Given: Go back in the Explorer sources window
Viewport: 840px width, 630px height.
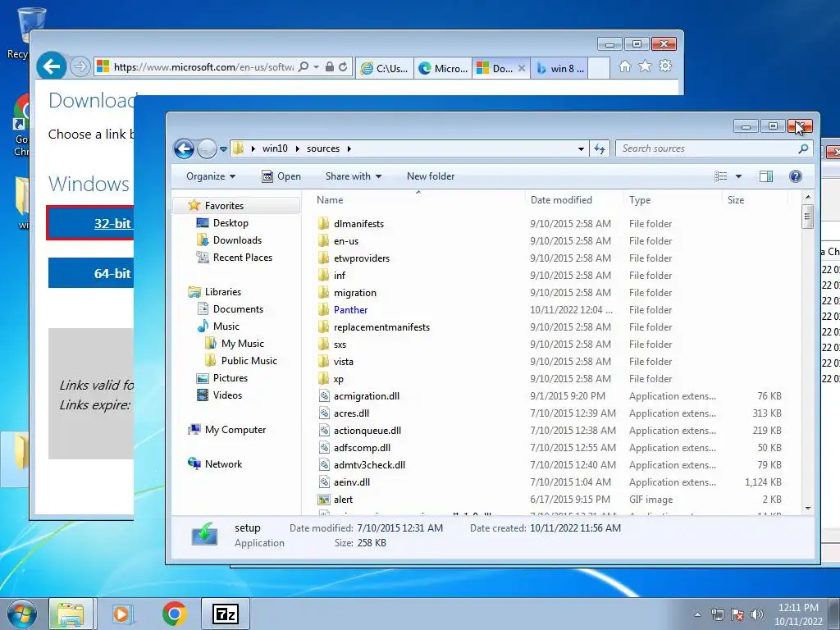Looking at the screenshot, I should click(x=184, y=148).
